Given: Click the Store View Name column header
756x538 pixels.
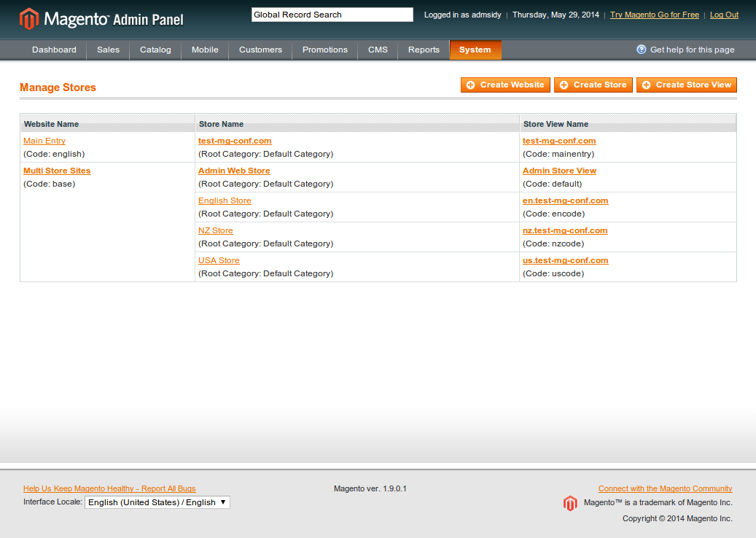Looking at the screenshot, I should [556, 124].
